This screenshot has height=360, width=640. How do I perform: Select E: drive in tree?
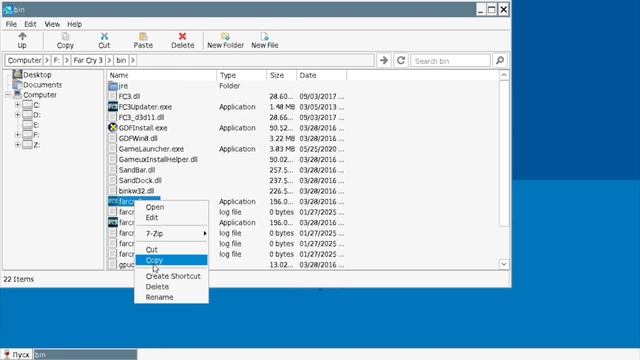(31, 124)
